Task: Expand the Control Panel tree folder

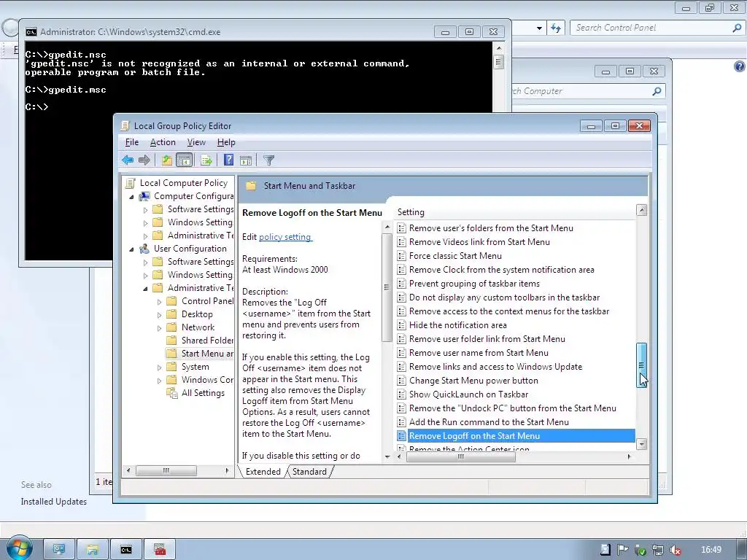Action: (160, 301)
